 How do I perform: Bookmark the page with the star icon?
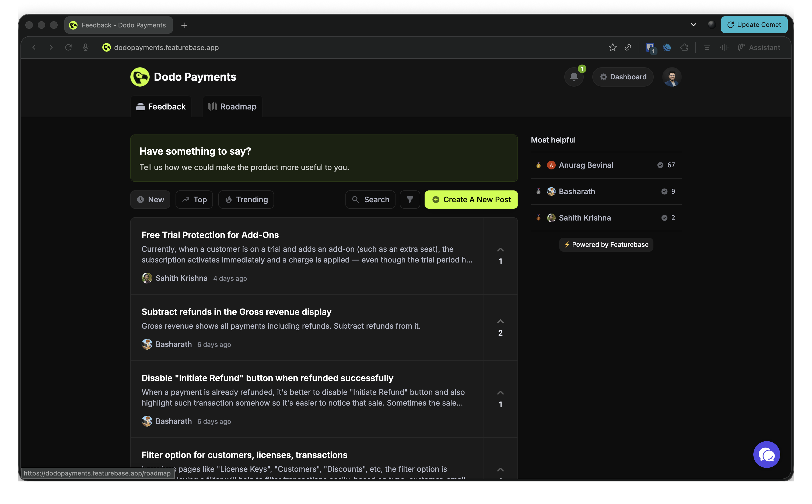coord(612,47)
